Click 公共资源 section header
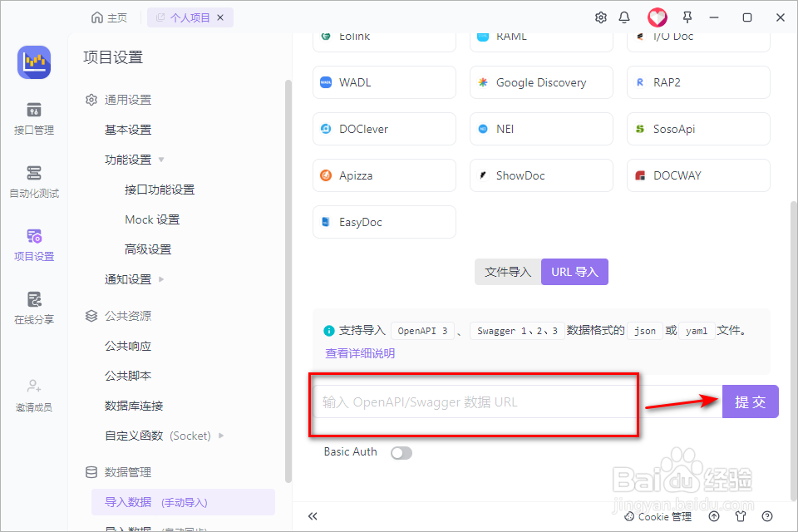 tap(119, 316)
